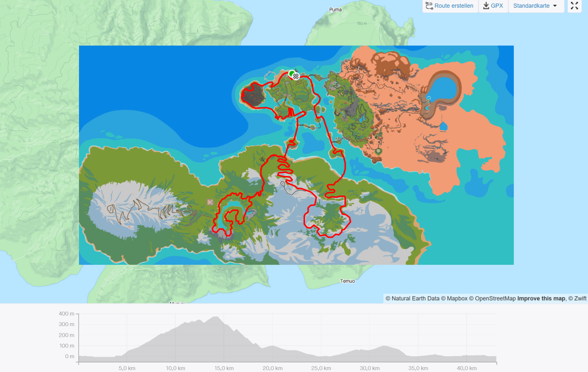Click the 0 m elevation axis label
Screen dimensions: 588x372
pos(69,357)
